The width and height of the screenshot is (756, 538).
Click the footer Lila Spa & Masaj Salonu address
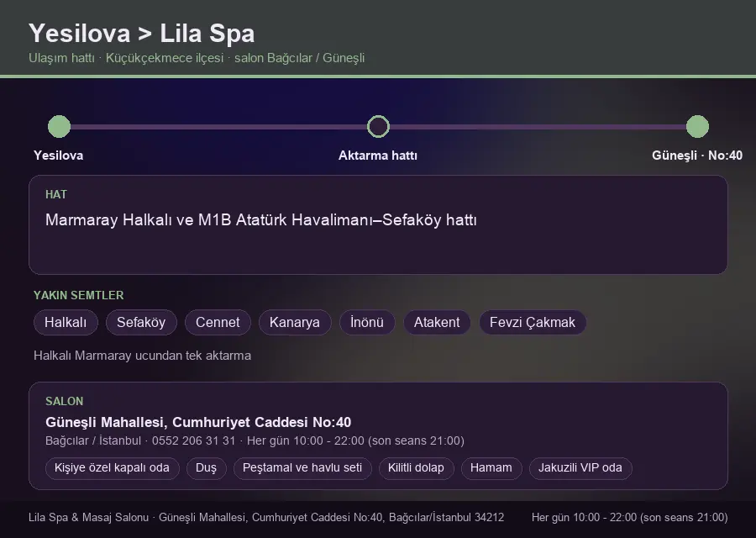pos(266,518)
